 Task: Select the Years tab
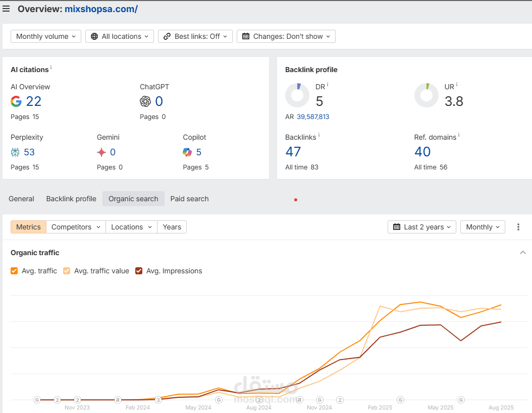click(172, 227)
